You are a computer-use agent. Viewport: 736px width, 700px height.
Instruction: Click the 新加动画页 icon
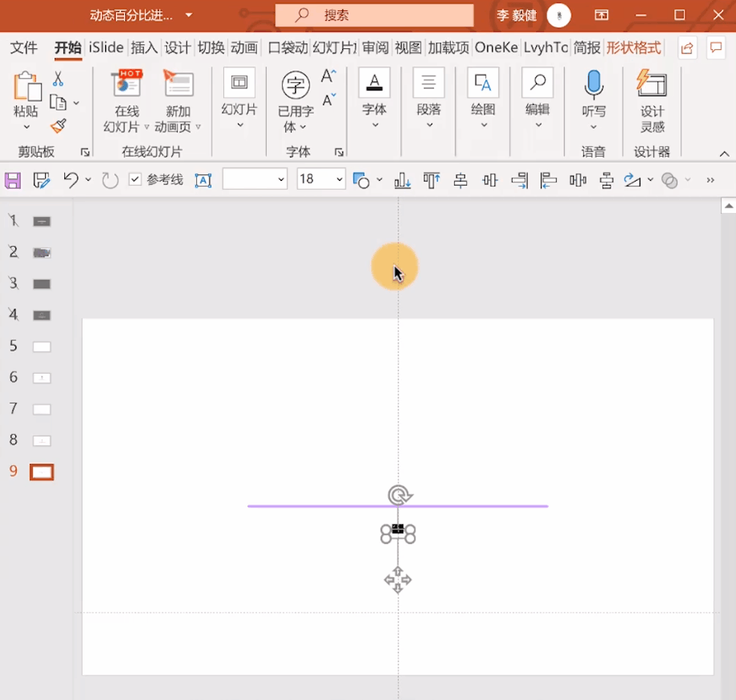click(x=178, y=84)
